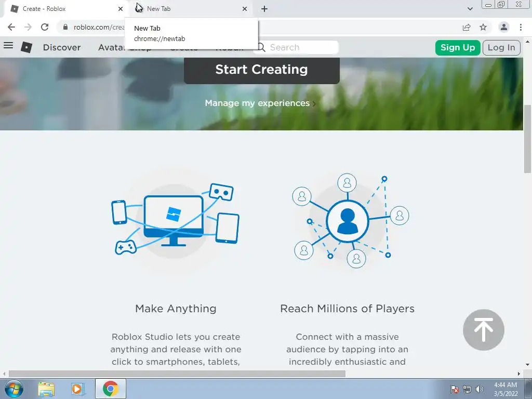532x399 pixels.
Task: Go forward in browser history
Action: pyautogui.click(x=28, y=27)
